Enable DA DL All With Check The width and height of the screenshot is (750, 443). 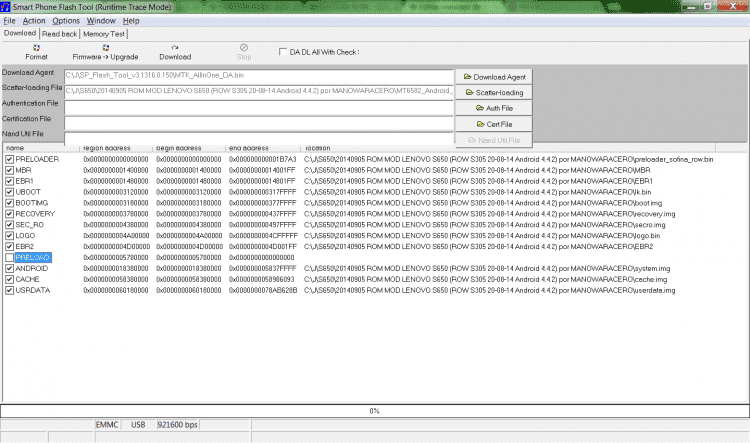(x=283, y=52)
